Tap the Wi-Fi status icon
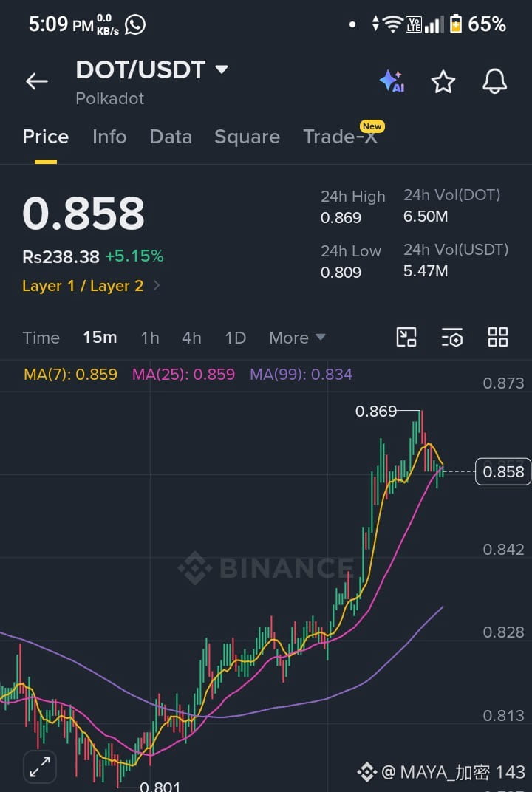Image resolution: width=532 pixels, height=792 pixels. pos(392,24)
